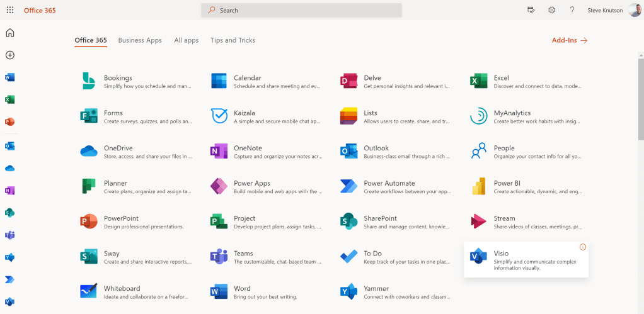Click the Create plus icon in sidebar
The width and height of the screenshot is (644, 314).
point(9,55)
